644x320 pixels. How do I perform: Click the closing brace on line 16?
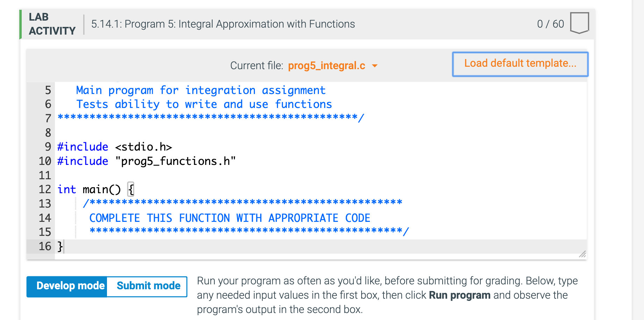pos(59,246)
